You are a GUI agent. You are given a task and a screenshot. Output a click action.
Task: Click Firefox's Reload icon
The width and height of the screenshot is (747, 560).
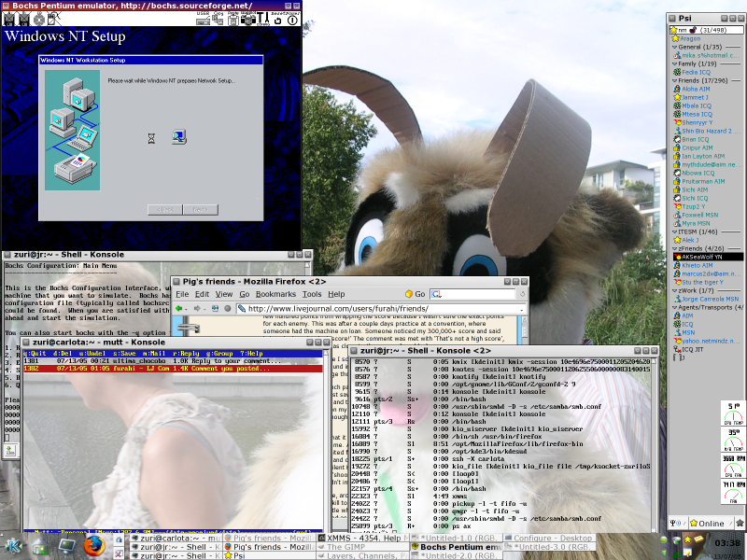coord(215,311)
